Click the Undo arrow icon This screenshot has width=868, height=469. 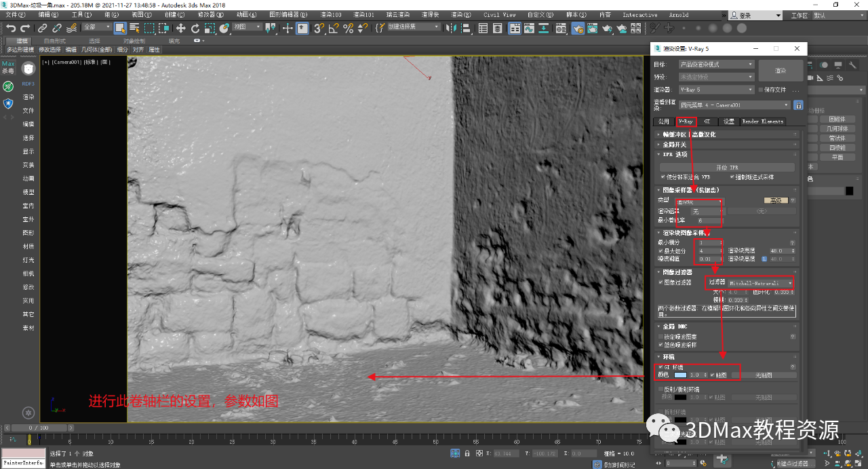coord(11,28)
